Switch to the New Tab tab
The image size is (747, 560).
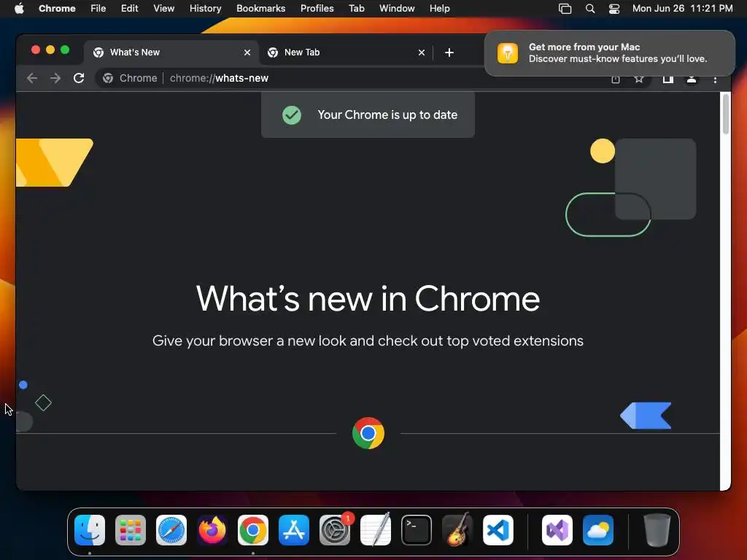346,52
